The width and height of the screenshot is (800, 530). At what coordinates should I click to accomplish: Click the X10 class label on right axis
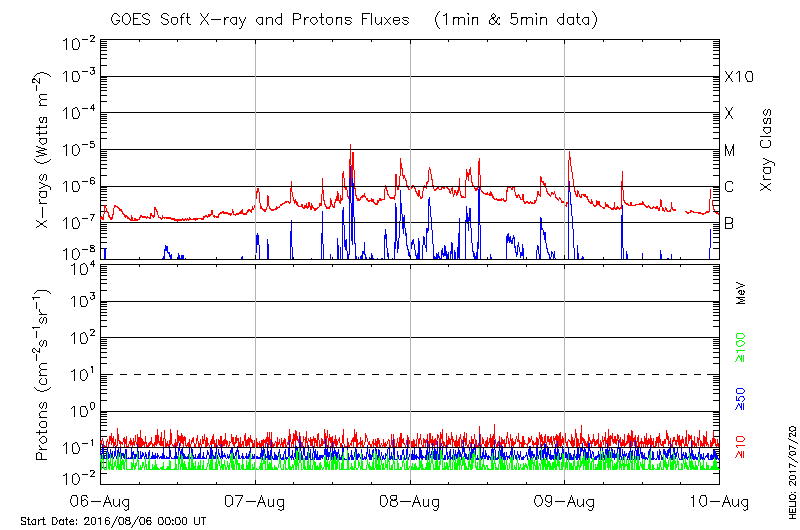click(737, 77)
